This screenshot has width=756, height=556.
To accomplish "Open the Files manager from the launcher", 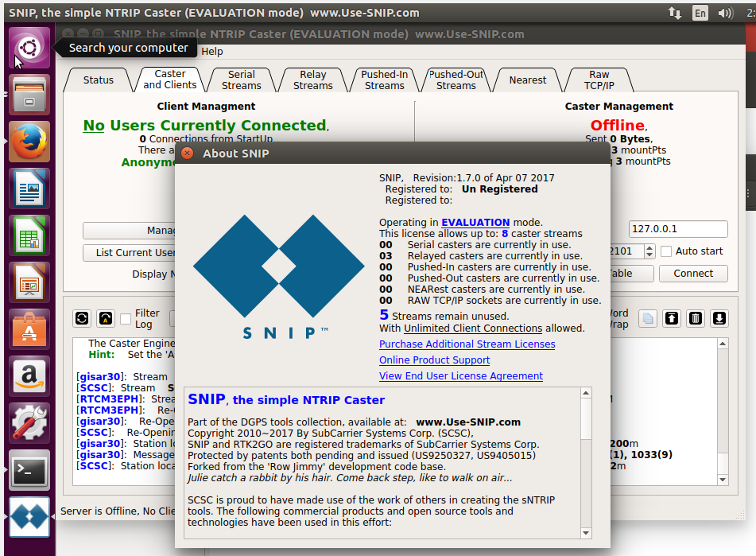I will (x=29, y=95).
